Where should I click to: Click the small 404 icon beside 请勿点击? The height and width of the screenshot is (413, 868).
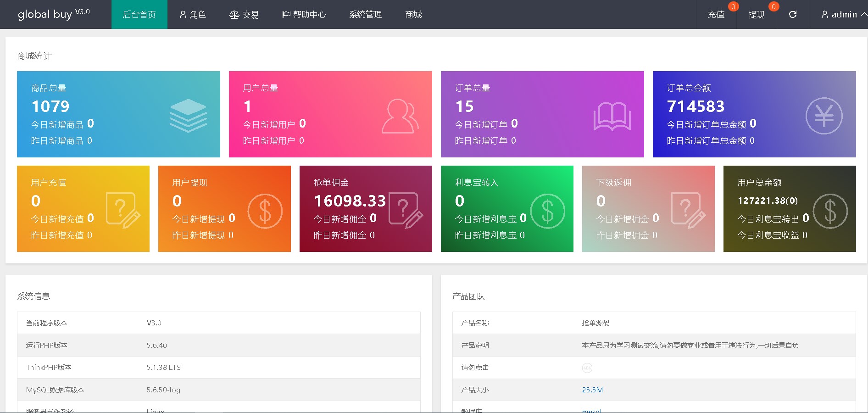pos(587,368)
